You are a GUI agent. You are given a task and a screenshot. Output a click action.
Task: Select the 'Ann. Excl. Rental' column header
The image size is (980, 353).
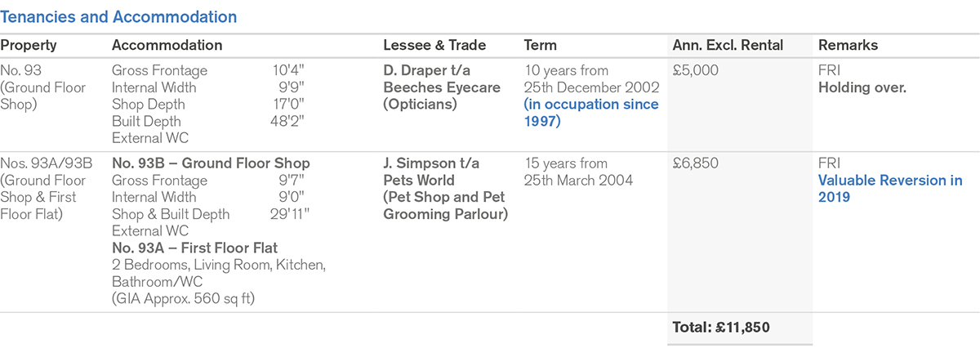[x=728, y=46]
